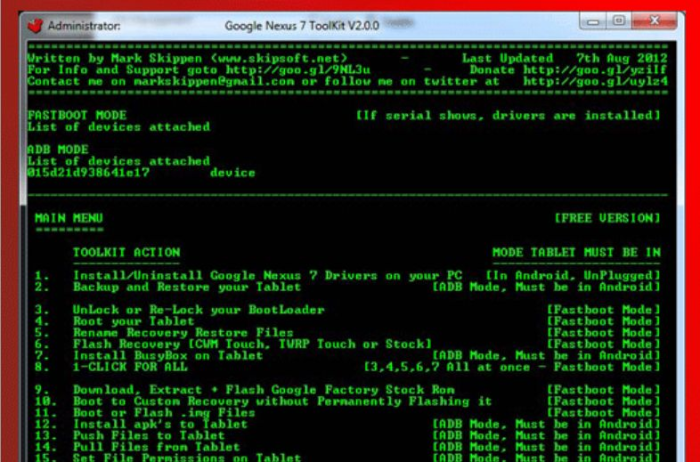Click 'If serial shows, drivers are installed' note
Viewport: 700px width, 462px height.
(508, 115)
